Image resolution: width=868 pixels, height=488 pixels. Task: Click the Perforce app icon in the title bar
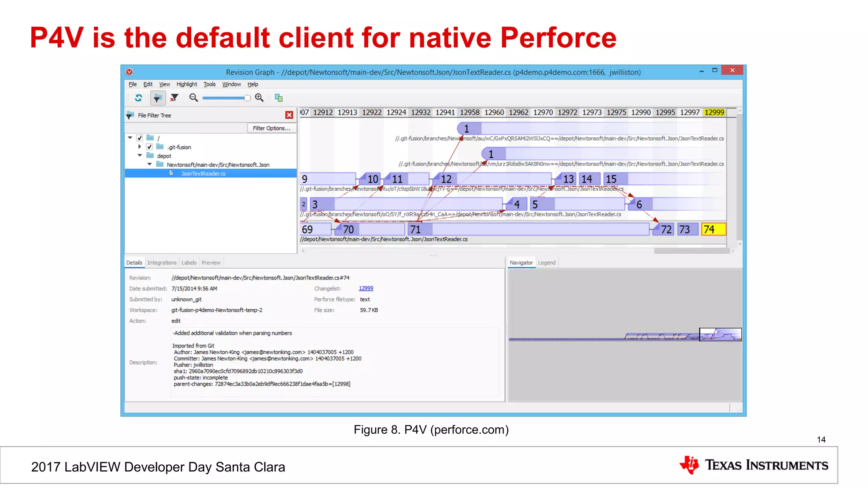point(129,72)
